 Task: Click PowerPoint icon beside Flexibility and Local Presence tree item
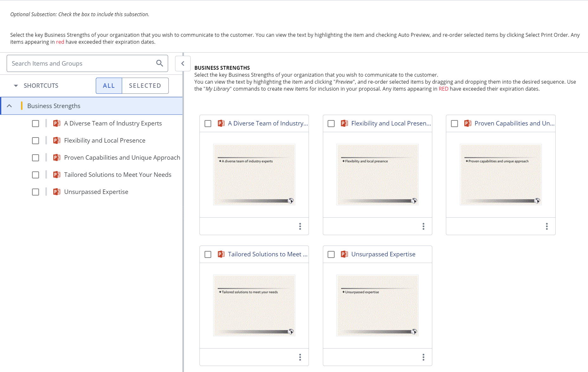click(x=57, y=140)
